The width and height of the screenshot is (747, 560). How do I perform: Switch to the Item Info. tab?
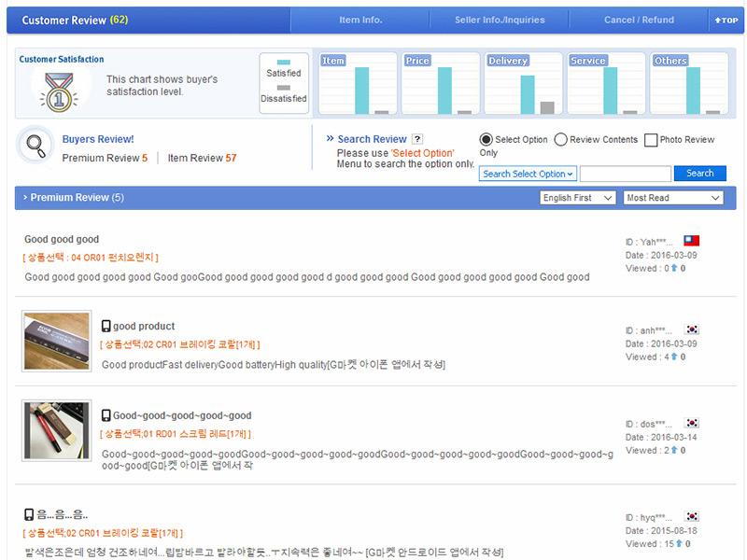tap(359, 21)
